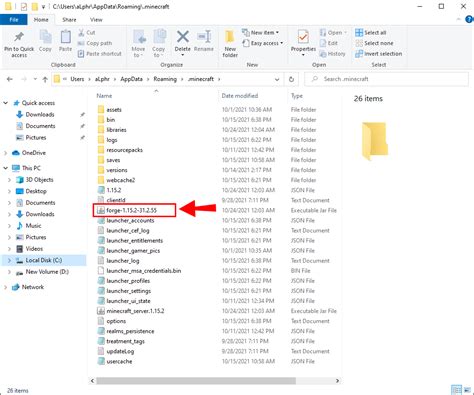Select Videos in navigation pane

(x=34, y=249)
